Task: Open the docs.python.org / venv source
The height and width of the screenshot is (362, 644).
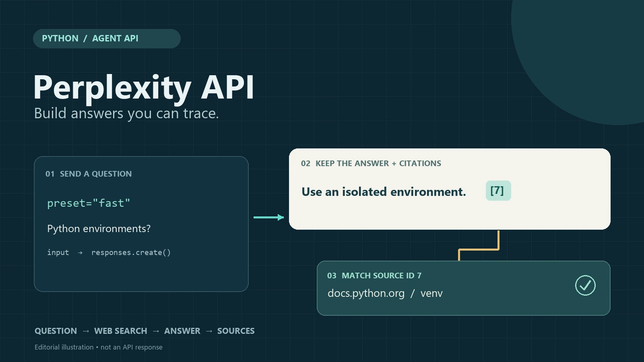Action: [385, 294]
